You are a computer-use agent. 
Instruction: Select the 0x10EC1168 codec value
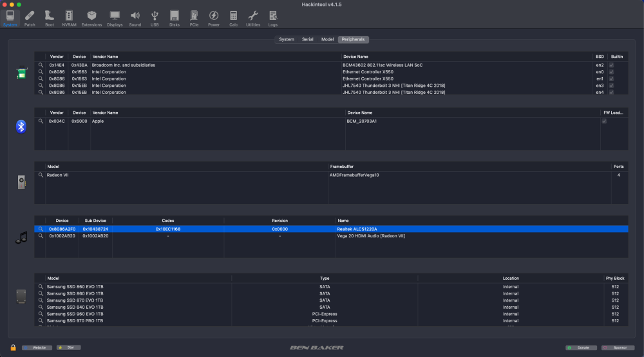click(x=168, y=229)
